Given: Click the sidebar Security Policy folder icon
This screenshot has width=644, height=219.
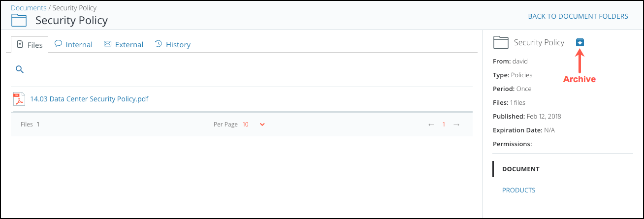Looking at the screenshot, I should [x=501, y=42].
